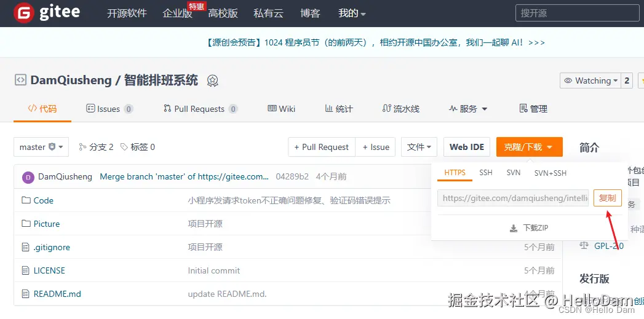Screen dimensions: 644x319
Task: Click the license scale icon beside GPL-2.0
Action: (584, 245)
